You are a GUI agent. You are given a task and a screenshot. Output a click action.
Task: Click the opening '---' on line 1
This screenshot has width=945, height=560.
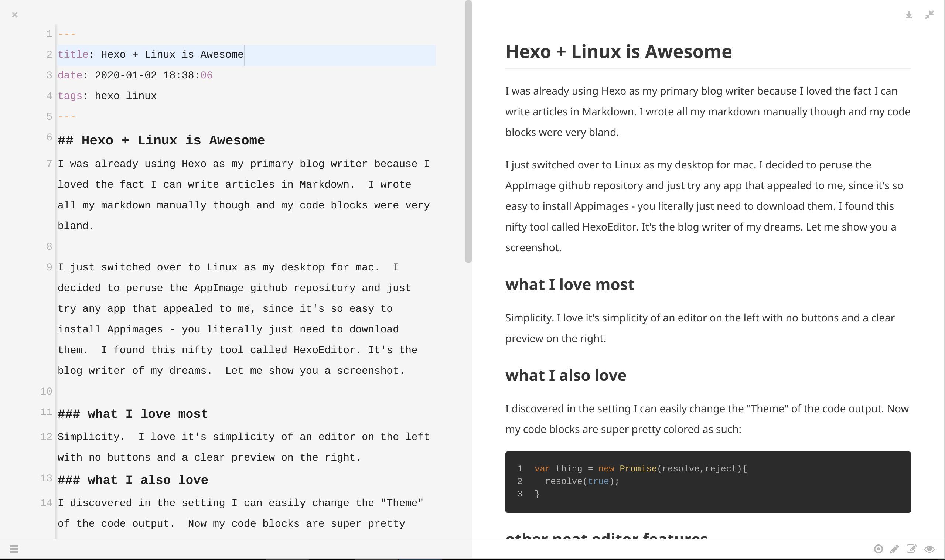(67, 34)
